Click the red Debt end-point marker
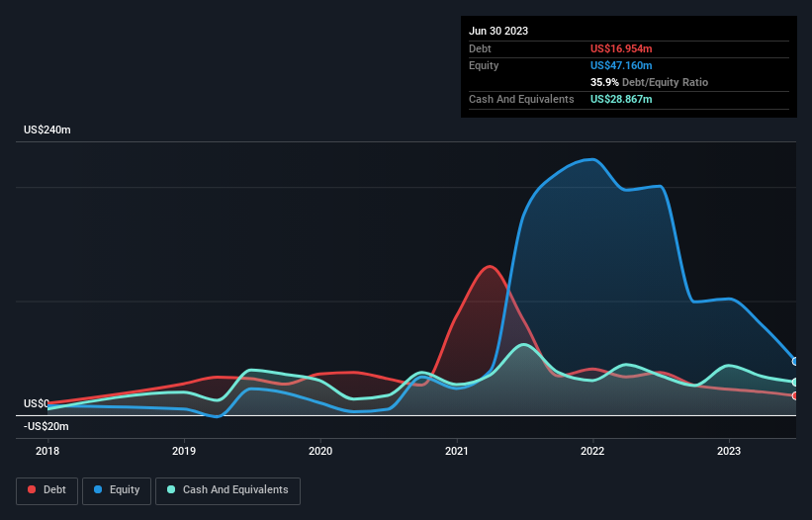812x520 pixels. tap(795, 395)
